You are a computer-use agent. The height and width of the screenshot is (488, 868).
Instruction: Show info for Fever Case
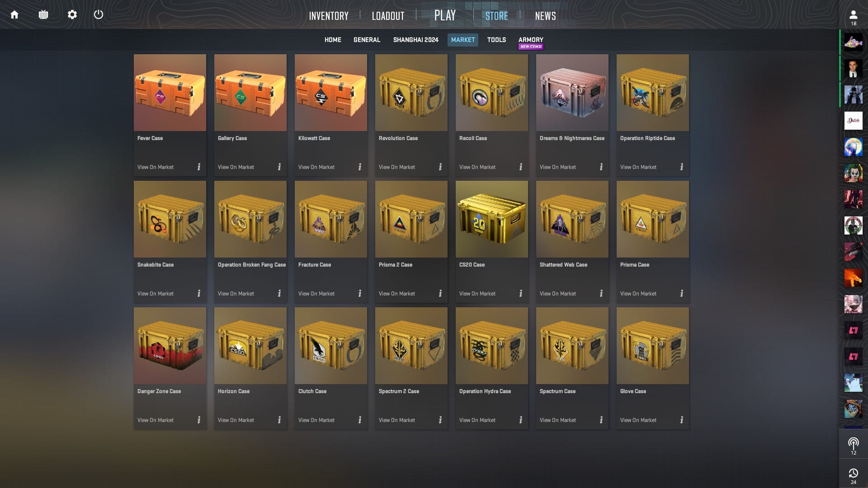(x=199, y=167)
